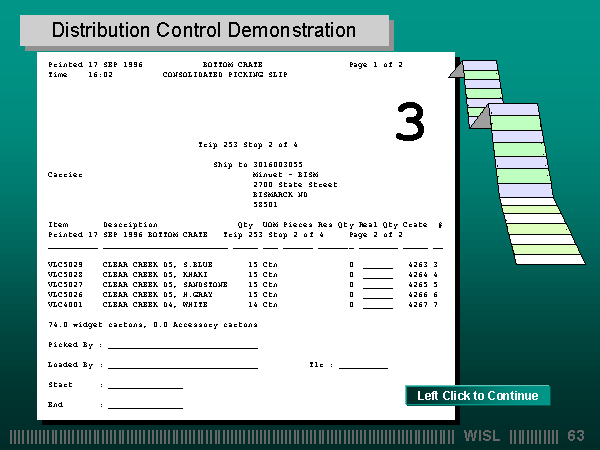
Task: Click description CLEAR CREEK 05, H.GRAY
Action: [158, 294]
